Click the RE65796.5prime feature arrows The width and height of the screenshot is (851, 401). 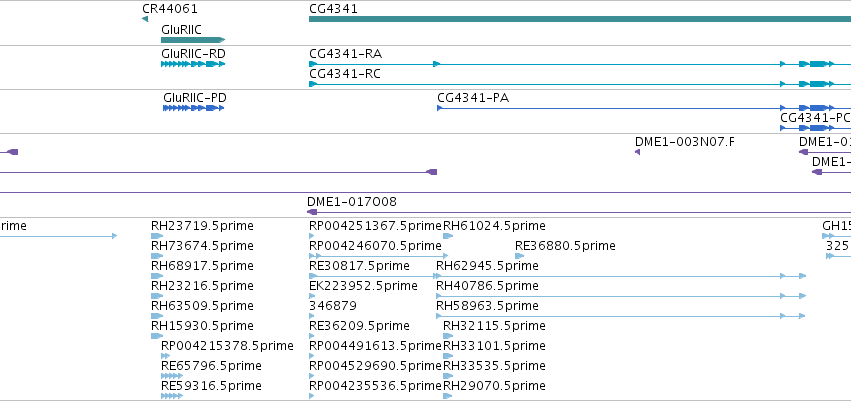(172, 375)
